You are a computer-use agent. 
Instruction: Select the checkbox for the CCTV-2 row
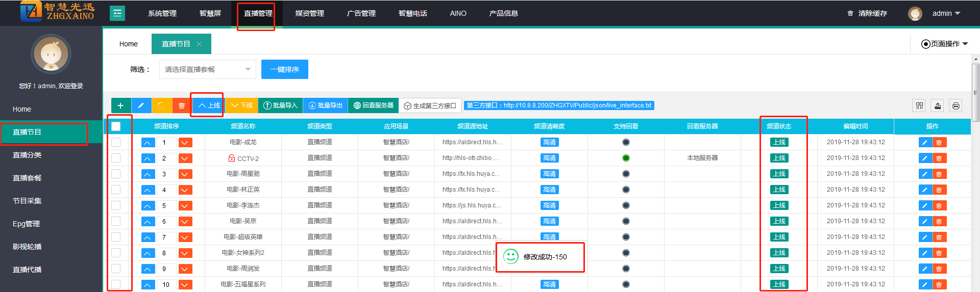coord(116,158)
